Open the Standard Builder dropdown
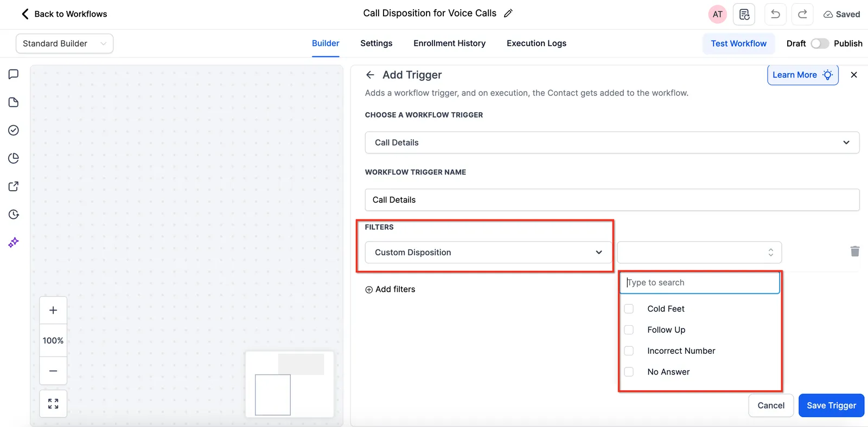Image resolution: width=868 pixels, height=427 pixels. tap(65, 43)
